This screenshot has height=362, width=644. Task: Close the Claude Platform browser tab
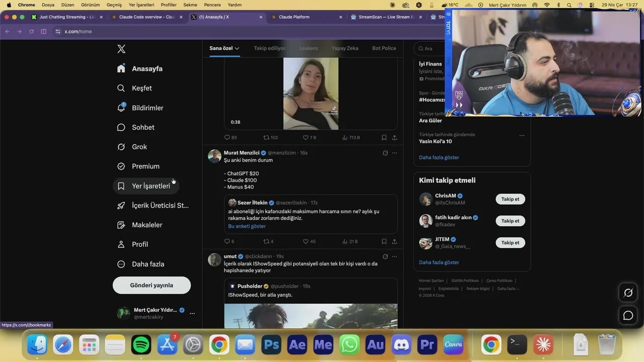[x=341, y=17]
